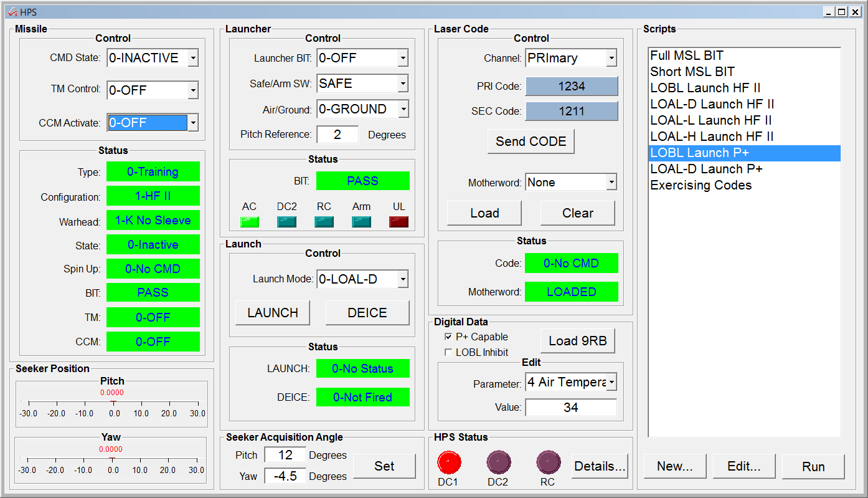Select LOAL-D Launch HF II script
868x498 pixels.
click(x=745, y=104)
